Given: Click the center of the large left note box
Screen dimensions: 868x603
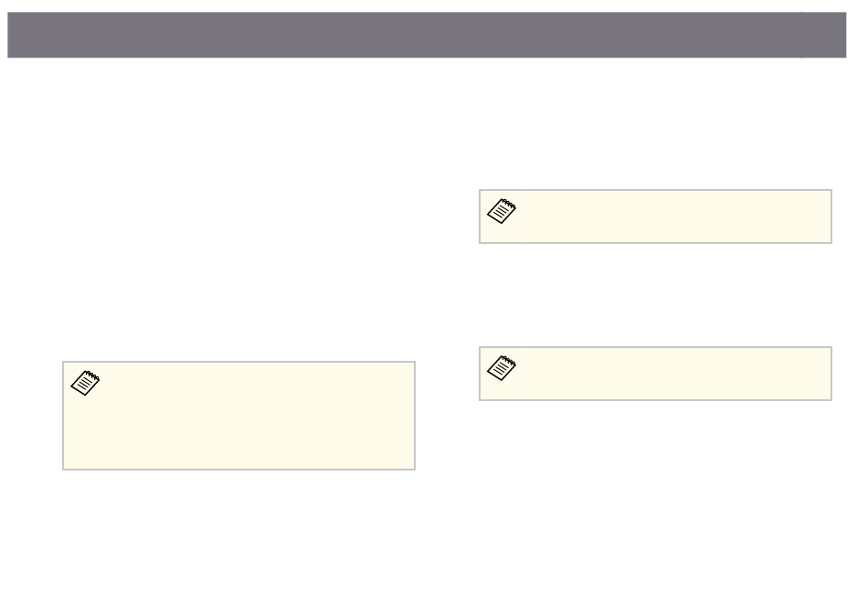Looking at the screenshot, I should [239, 416].
